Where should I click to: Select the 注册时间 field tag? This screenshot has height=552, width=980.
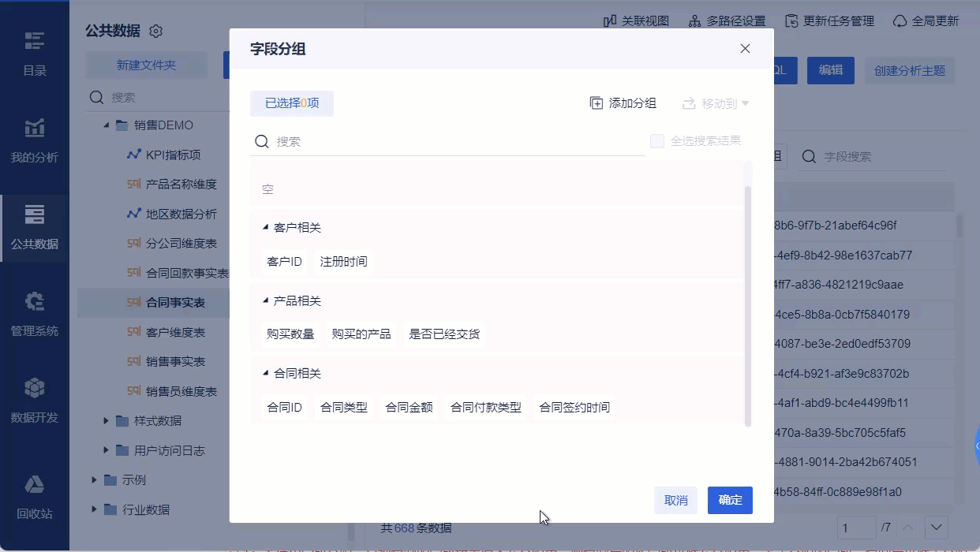tap(343, 262)
